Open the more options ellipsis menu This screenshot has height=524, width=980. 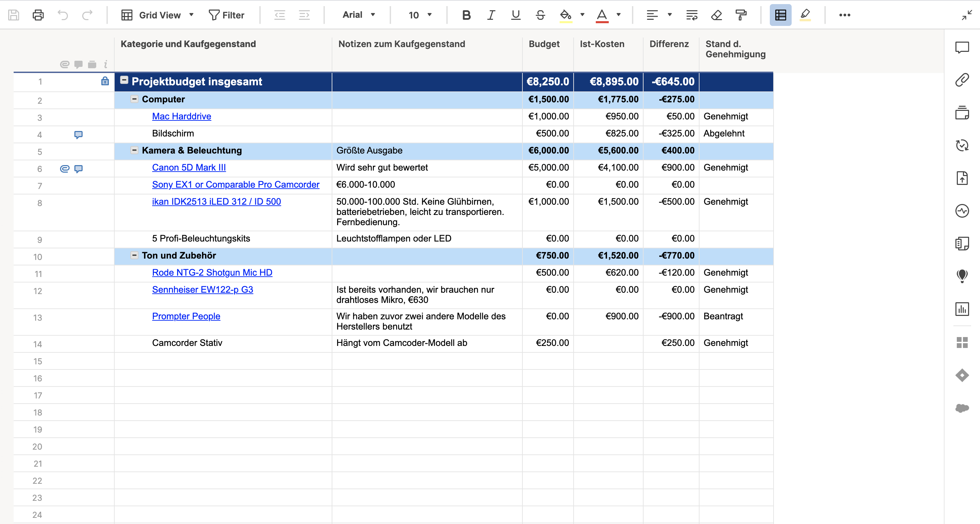(x=845, y=15)
